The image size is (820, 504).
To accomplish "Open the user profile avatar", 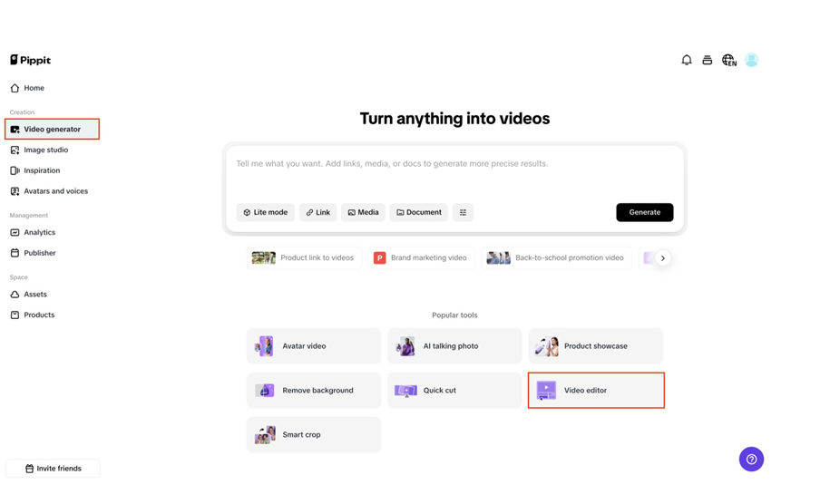I will 751,61.
